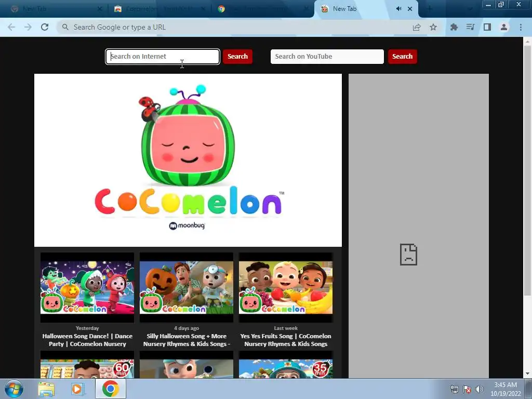Viewport: 532px width, 399px height.
Task: Switch to the first New Tab
Action: pyautogui.click(x=56, y=9)
